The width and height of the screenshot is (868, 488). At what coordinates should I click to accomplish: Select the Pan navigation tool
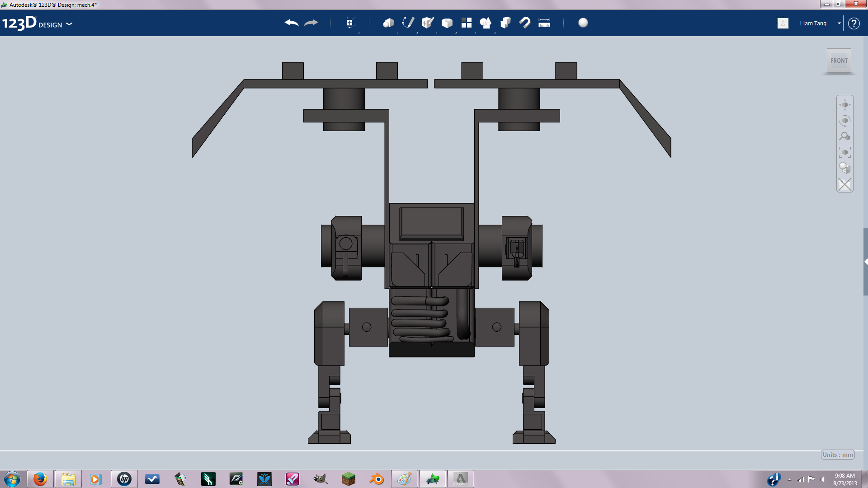click(x=845, y=105)
